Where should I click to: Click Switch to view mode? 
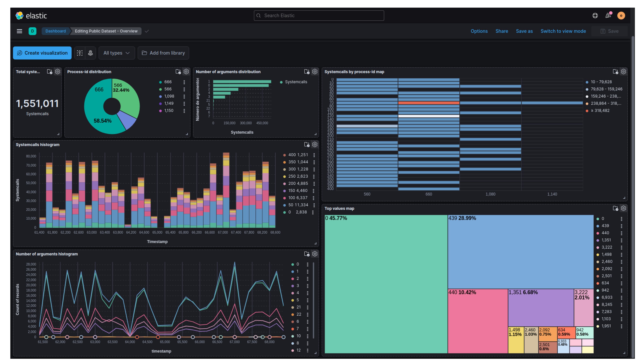tap(563, 31)
